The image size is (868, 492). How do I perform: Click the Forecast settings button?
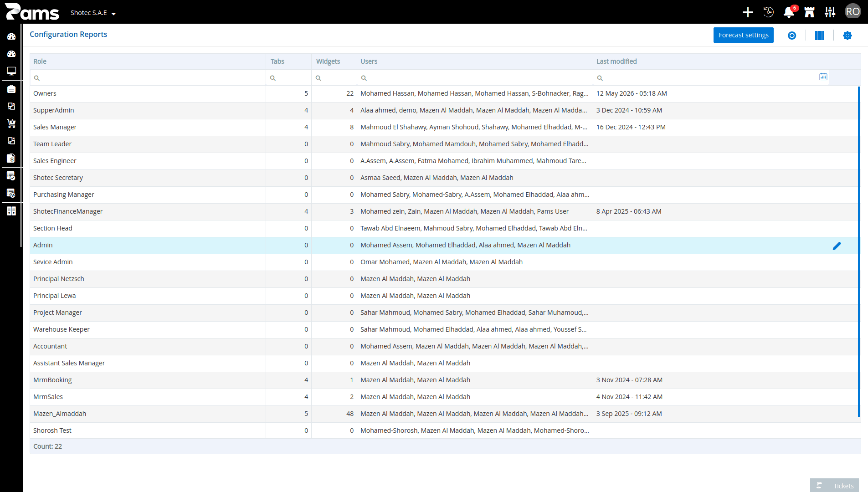click(x=743, y=35)
